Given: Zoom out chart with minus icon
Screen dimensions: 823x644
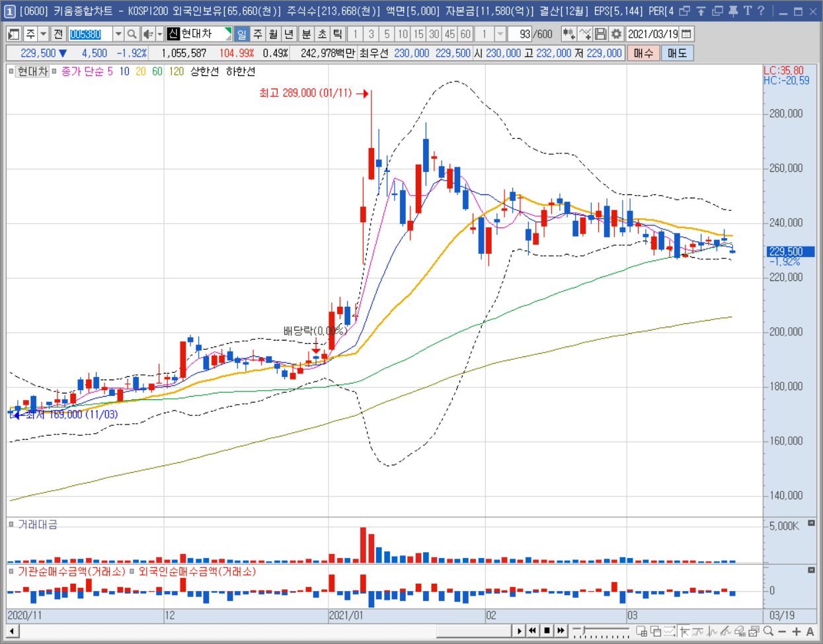Looking at the screenshot, I should click(782, 631).
